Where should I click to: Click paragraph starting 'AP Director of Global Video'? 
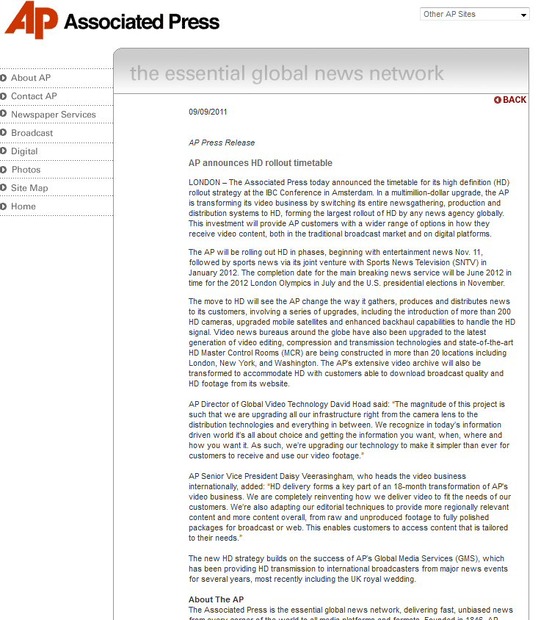349,430
